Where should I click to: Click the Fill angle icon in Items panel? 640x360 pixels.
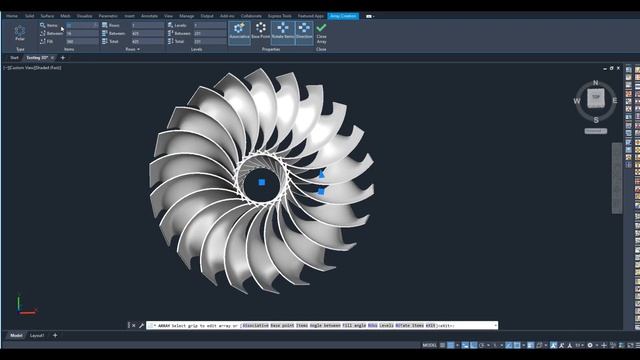click(42, 41)
